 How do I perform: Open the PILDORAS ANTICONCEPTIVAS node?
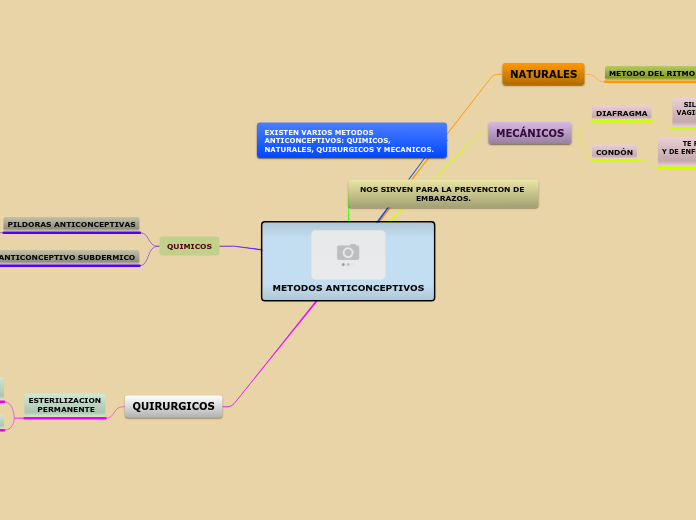tap(71, 225)
